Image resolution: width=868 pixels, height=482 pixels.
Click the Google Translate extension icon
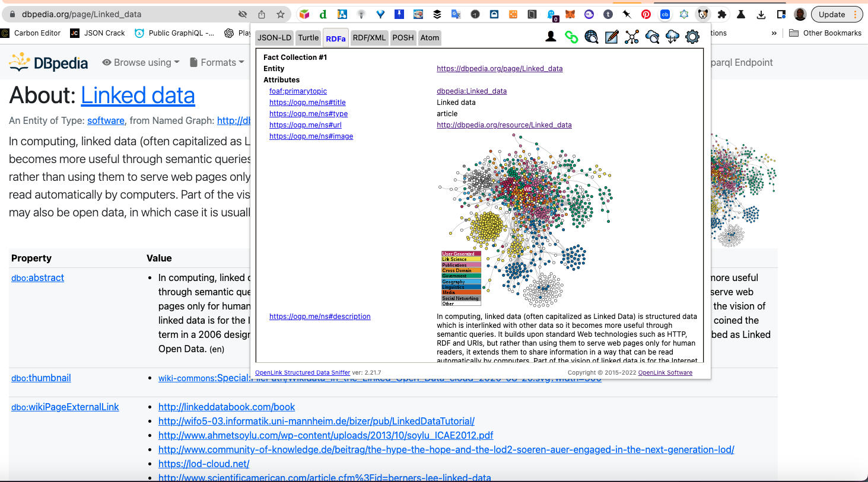pyautogui.click(x=456, y=14)
